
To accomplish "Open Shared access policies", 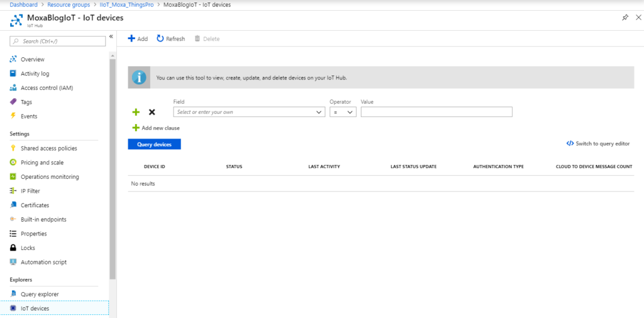I will pyautogui.click(x=48, y=149).
